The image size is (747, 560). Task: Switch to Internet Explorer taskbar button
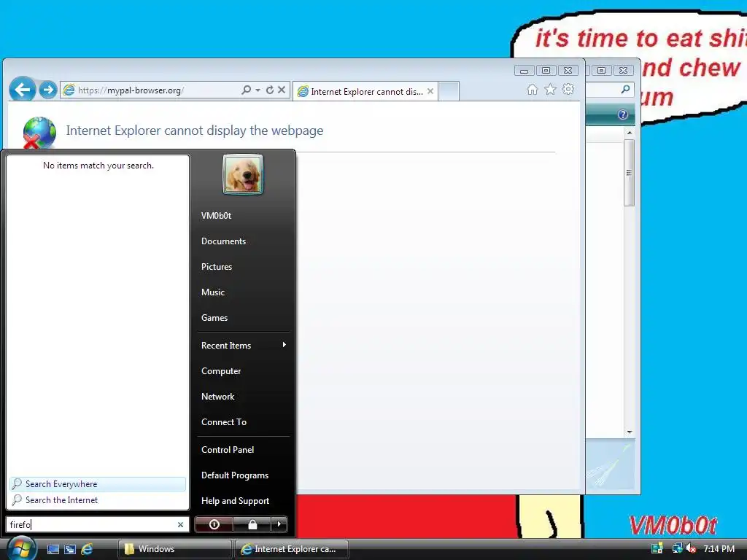292,549
